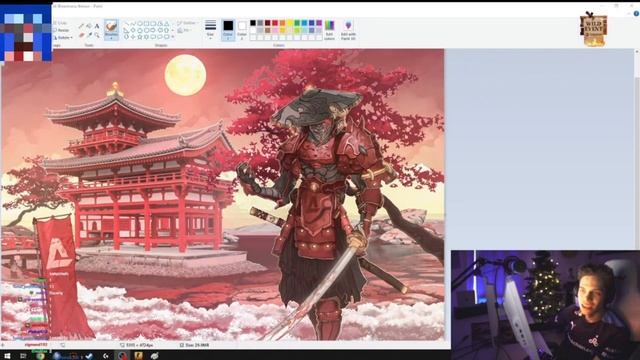The width and height of the screenshot is (640, 360).
Task: Open the Brushes dropdown arrow
Action: [x=111, y=38]
